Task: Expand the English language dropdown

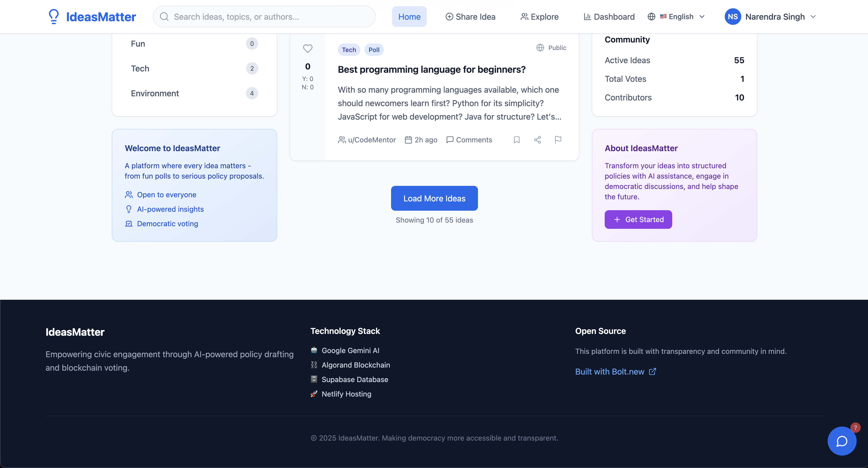Action: coord(702,17)
